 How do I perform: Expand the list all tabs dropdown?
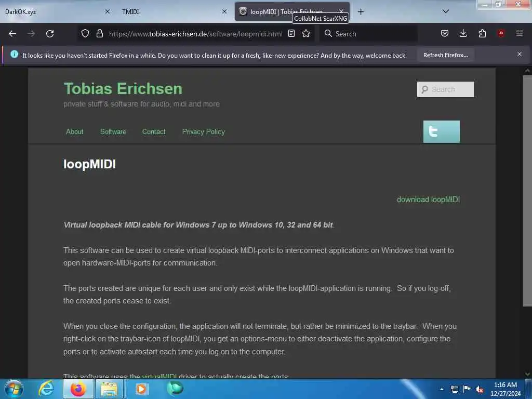pyautogui.click(x=446, y=11)
